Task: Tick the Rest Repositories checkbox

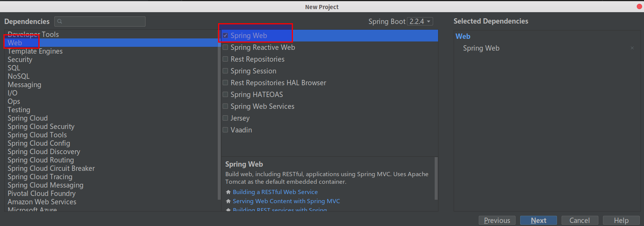Action: 225,59
